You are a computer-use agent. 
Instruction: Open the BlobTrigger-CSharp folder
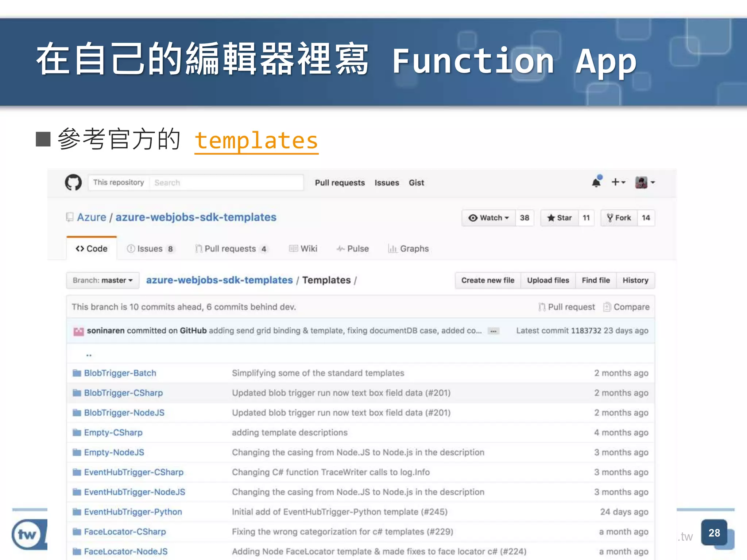point(123,393)
